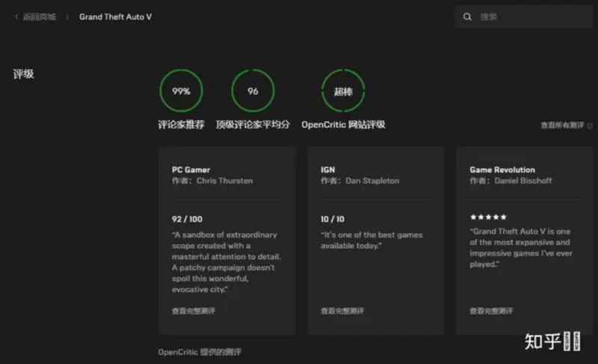Click the search magnifier icon
This screenshot has width=598, height=364.
[x=467, y=16]
